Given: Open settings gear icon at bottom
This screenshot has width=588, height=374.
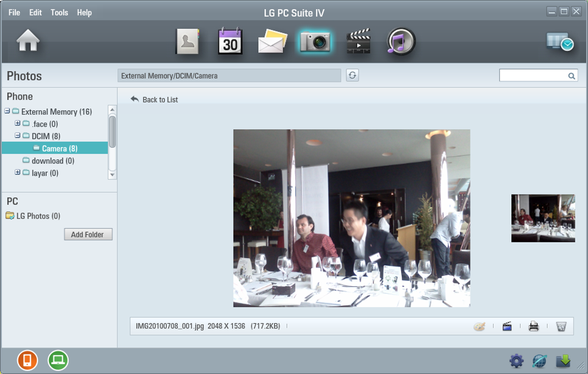Looking at the screenshot, I should [x=517, y=361].
